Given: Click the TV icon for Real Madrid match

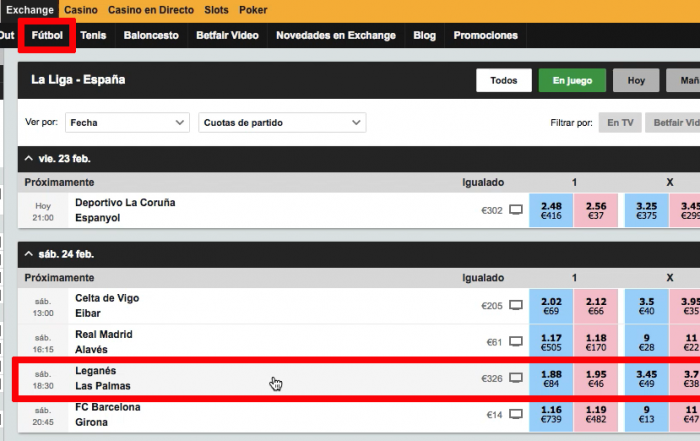Looking at the screenshot, I should point(516,342).
